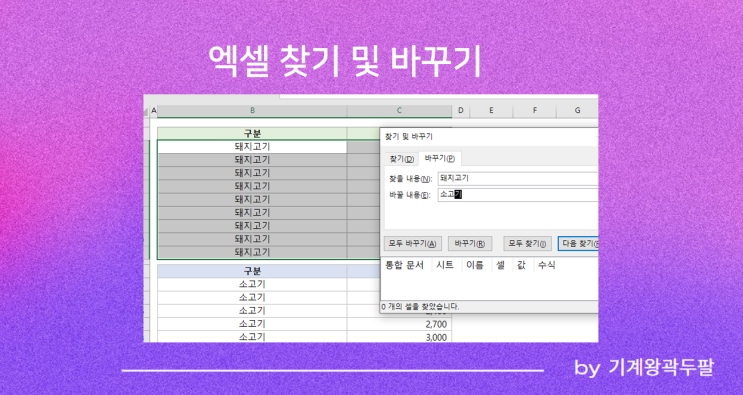Viewport: 743px width, 395px height.
Task: Switch to the 찾기(D) tab
Action: [x=401, y=159]
